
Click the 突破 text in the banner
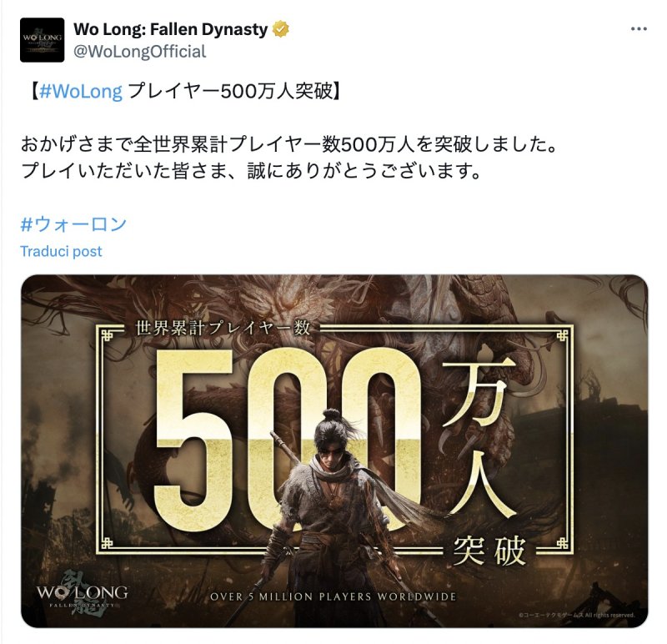489,551
